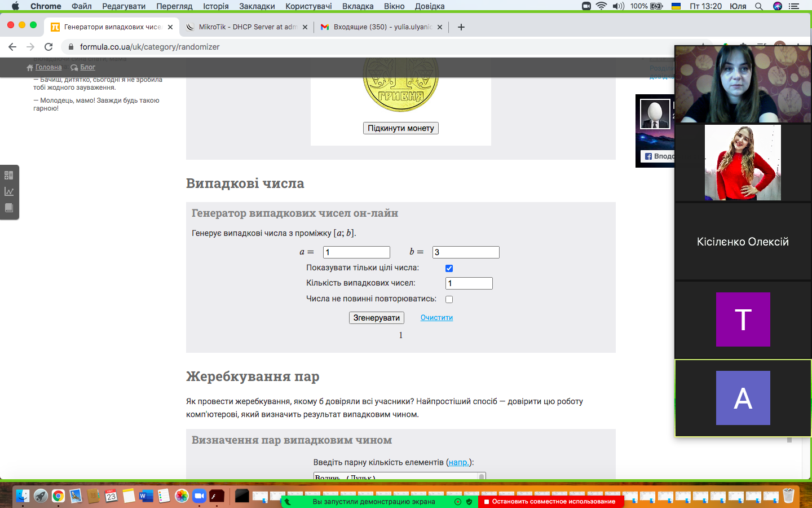Switch to the MikroTik DHCP Server tab

(247, 27)
